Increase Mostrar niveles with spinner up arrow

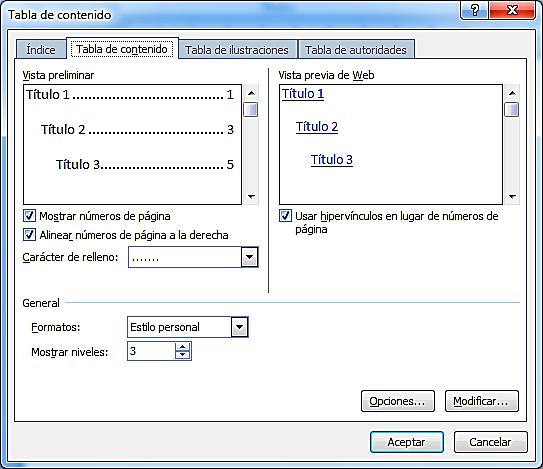(183, 347)
